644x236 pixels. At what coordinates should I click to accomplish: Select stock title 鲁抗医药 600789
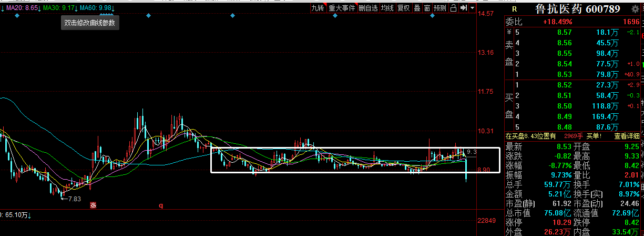click(x=577, y=9)
